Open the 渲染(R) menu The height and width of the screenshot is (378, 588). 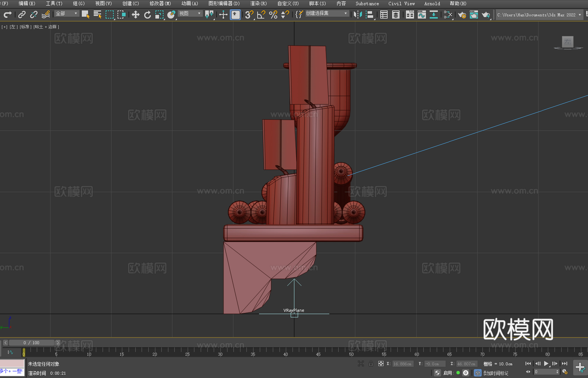click(258, 3)
